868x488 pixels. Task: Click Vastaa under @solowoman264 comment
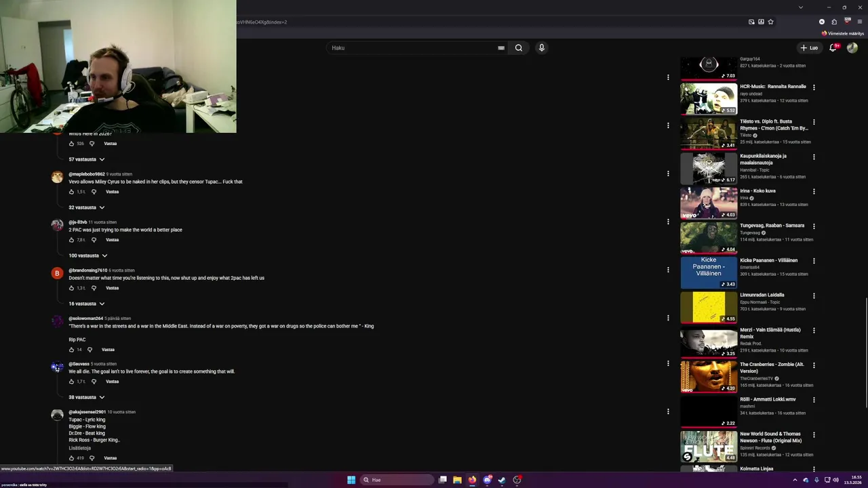pos(108,350)
